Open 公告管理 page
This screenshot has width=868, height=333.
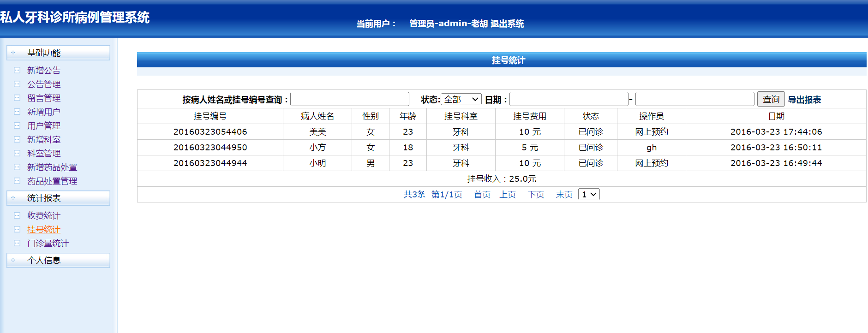pos(44,84)
